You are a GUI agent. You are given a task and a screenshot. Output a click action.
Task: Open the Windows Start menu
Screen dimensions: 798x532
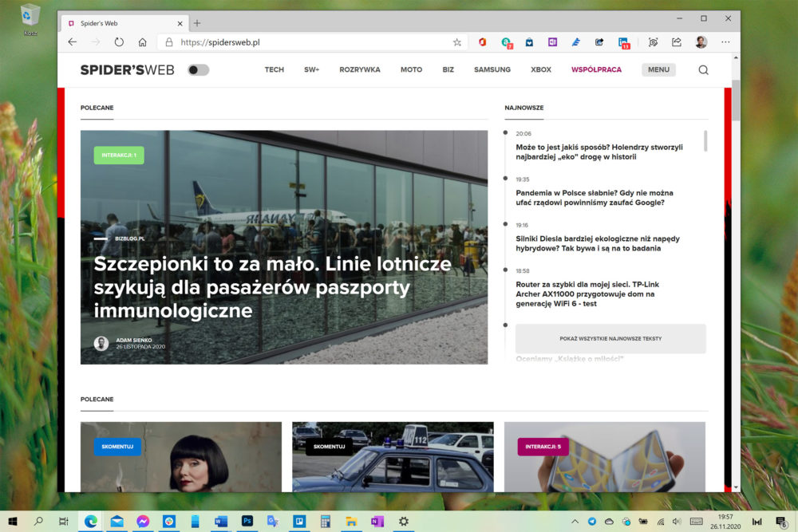(14, 522)
